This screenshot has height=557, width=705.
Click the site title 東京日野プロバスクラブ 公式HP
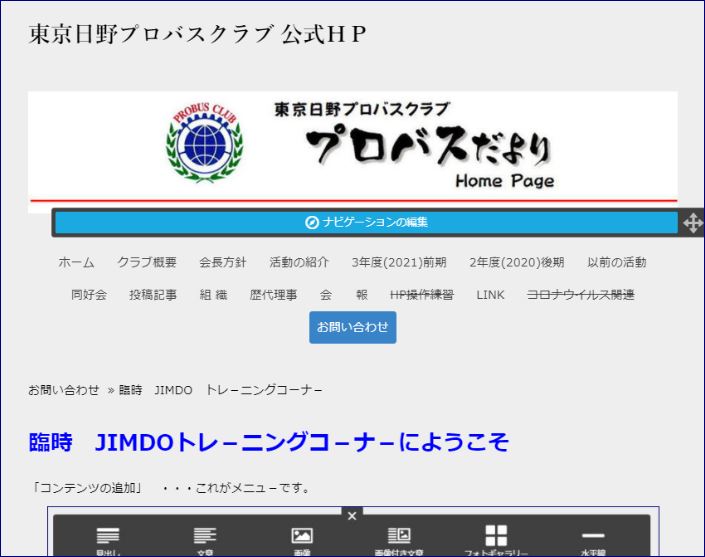197,34
